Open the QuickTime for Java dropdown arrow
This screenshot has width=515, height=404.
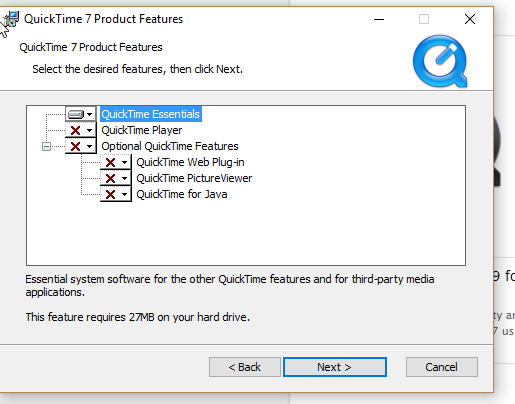[124, 194]
